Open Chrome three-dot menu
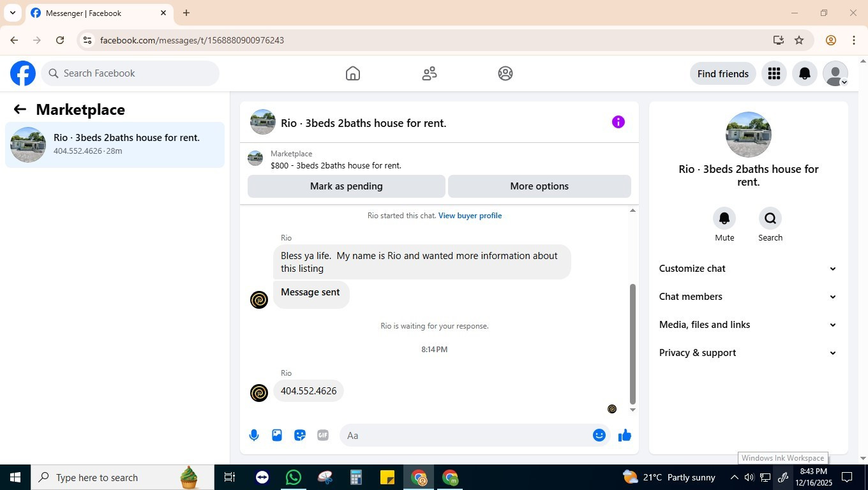 click(854, 40)
